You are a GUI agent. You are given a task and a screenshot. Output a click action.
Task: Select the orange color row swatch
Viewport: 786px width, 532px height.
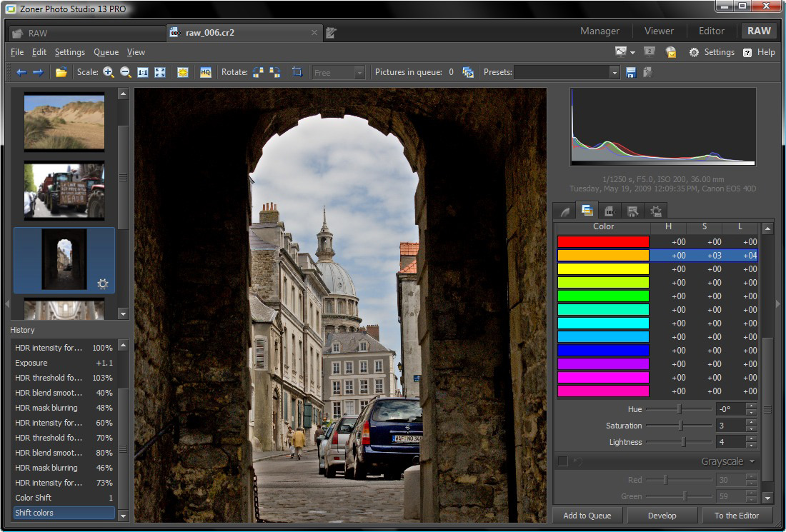point(603,256)
